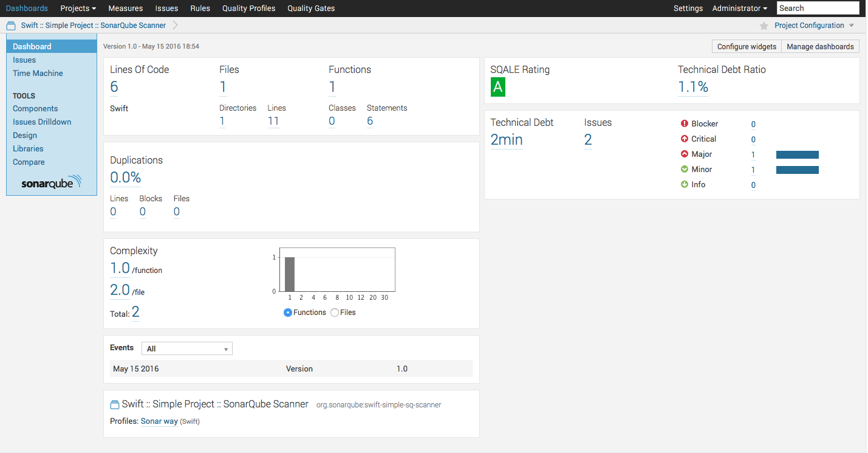The image size is (868, 453).
Task: Click the Critical issue count 0
Action: pyautogui.click(x=753, y=139)
